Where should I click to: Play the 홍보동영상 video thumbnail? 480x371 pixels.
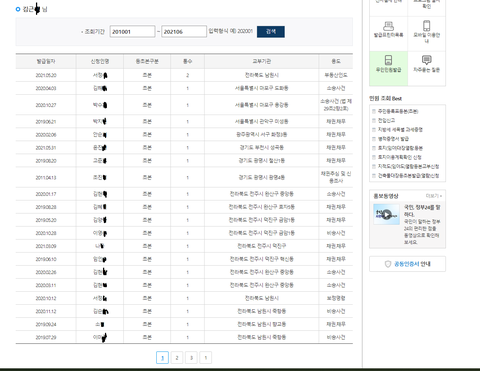point(386,214)
